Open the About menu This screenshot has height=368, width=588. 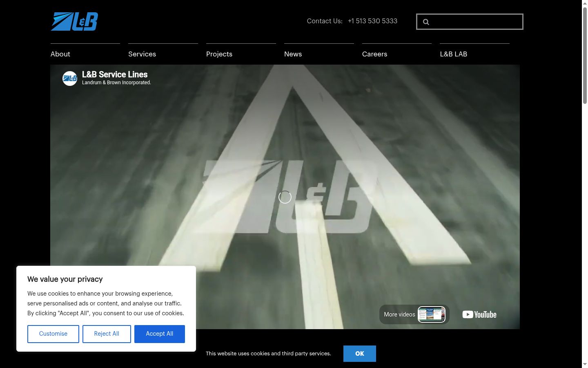tap(60, 54)
